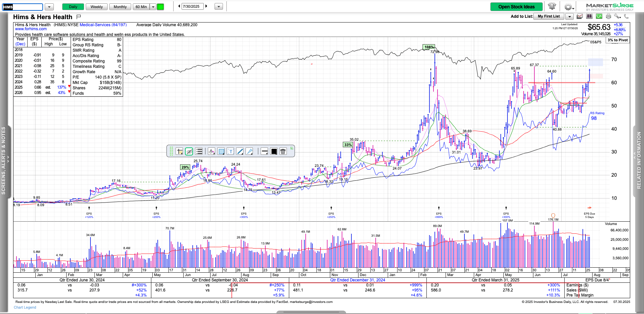The height and width of the screenshot is (314, 644).
Task: Click the EPS Due 5 Days marker
Action: pos(589,215)
